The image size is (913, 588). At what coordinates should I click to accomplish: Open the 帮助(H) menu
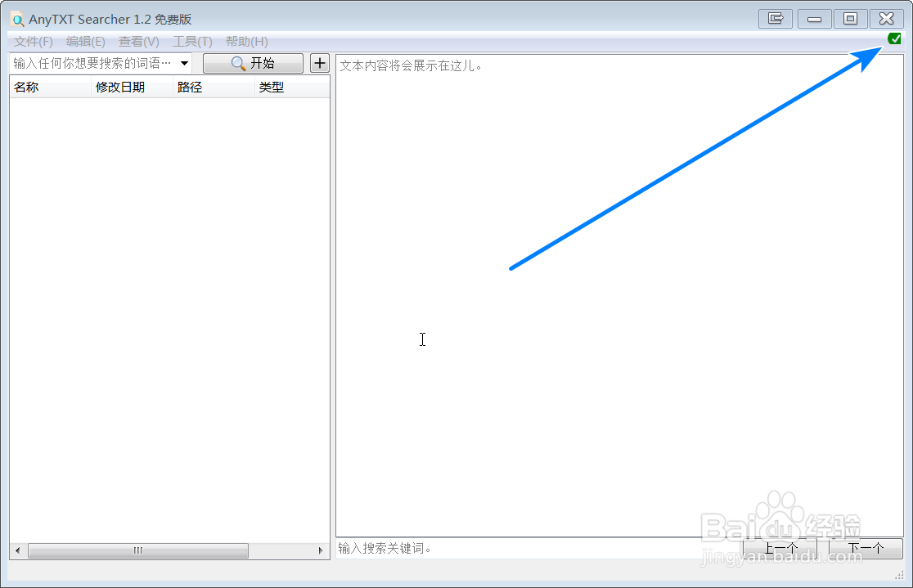(247, 42)
